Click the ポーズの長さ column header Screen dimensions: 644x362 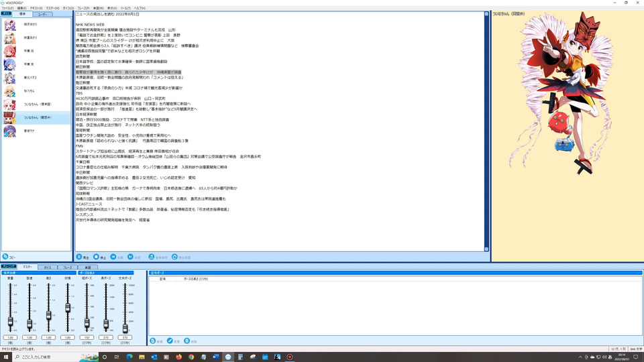(x=196, y=279)
